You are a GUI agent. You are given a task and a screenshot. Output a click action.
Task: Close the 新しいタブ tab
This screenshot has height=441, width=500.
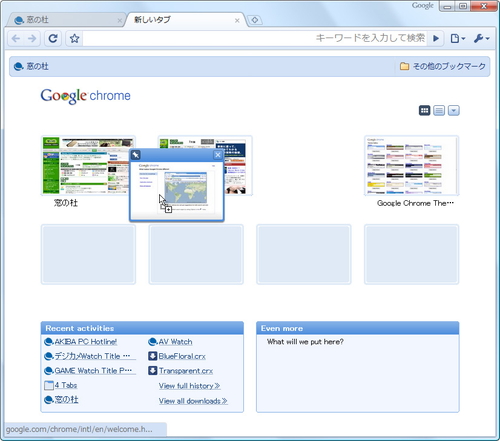pyautogui.click(x=237, y=21)
